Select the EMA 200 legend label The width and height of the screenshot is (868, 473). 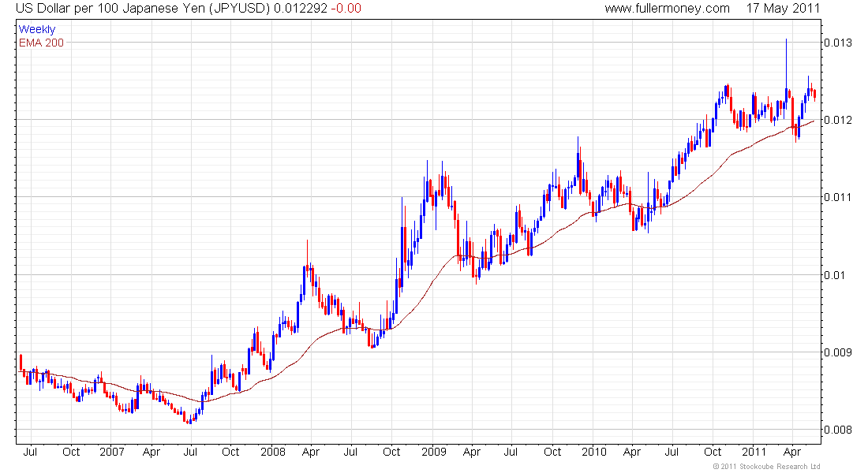(42, 43)
